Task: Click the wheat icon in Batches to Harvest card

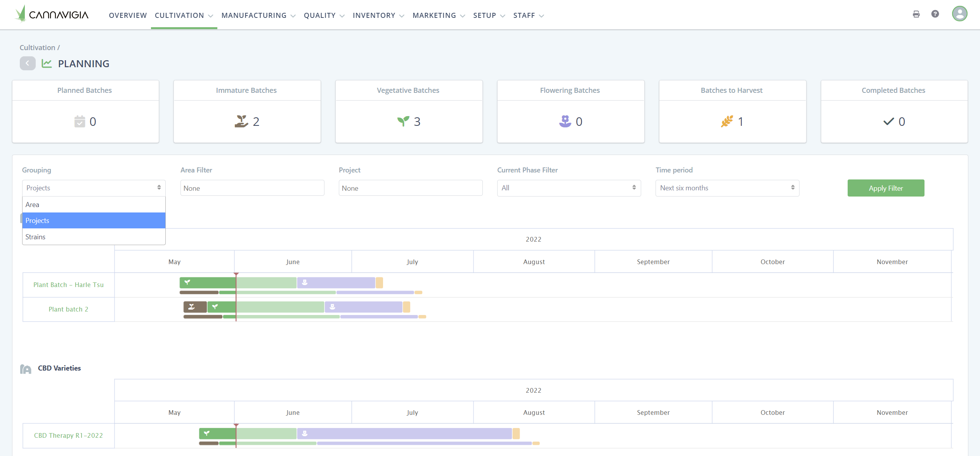Action: (x=727, y=122)
